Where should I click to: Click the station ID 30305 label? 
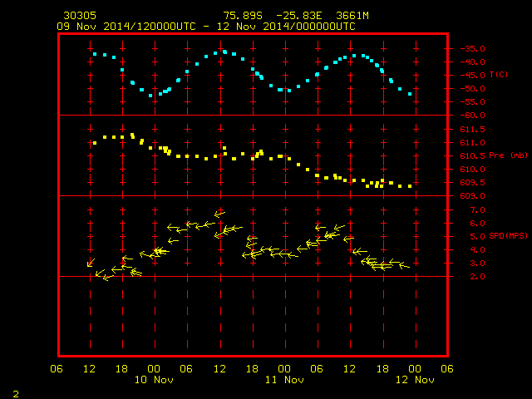click(80, 16)
